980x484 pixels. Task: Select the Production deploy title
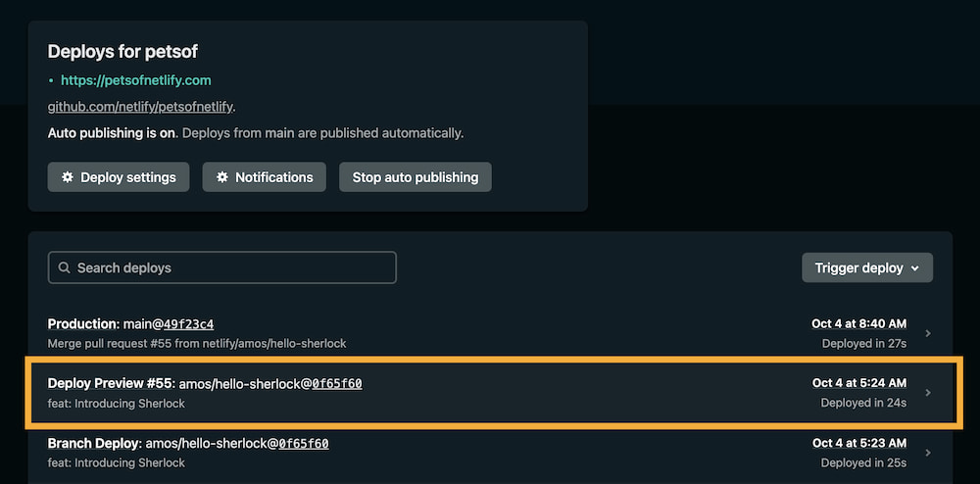[82, 323]
